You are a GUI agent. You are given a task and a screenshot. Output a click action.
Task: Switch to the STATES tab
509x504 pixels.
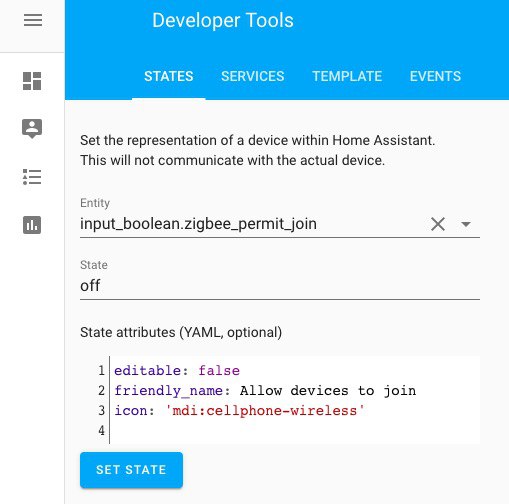169,76
